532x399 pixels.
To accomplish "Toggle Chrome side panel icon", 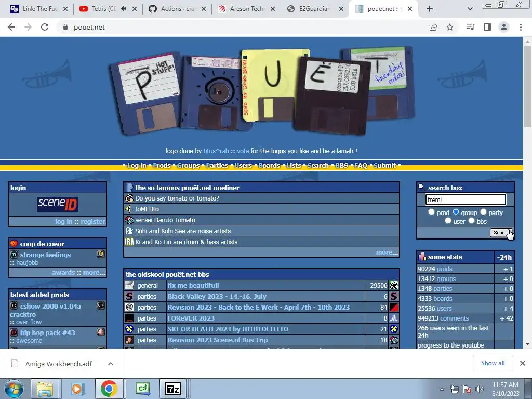I will click(x=487, y=27).
